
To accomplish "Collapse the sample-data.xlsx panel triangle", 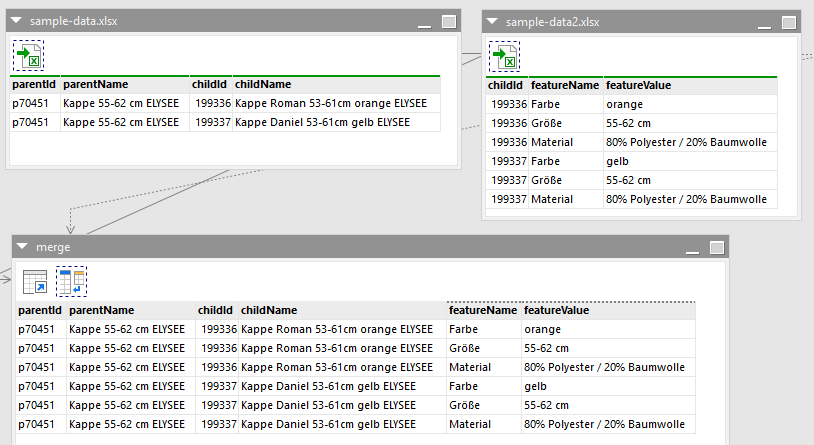I will point(16,21).
